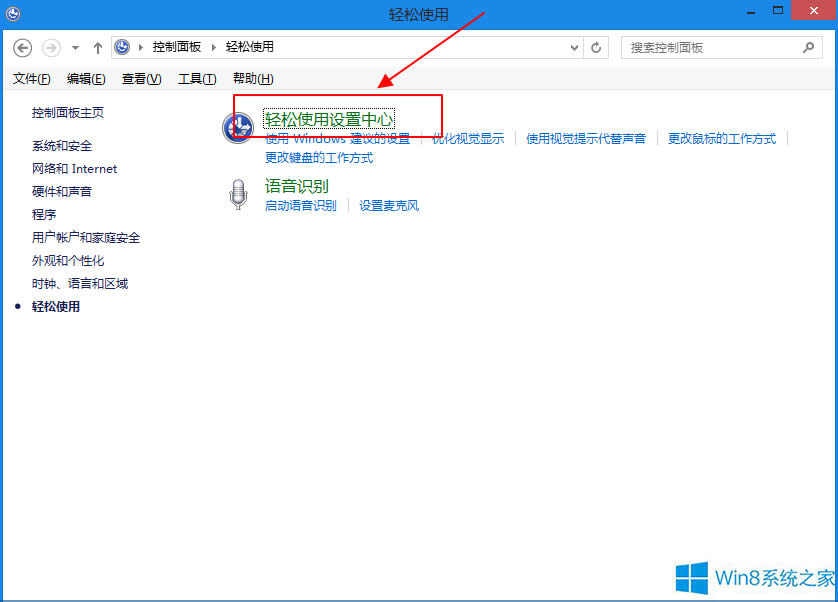838x602 pixels.
Task: Expand the recent pages dropdown arrow
Action: pyautogui.click(x=73, y=47)
